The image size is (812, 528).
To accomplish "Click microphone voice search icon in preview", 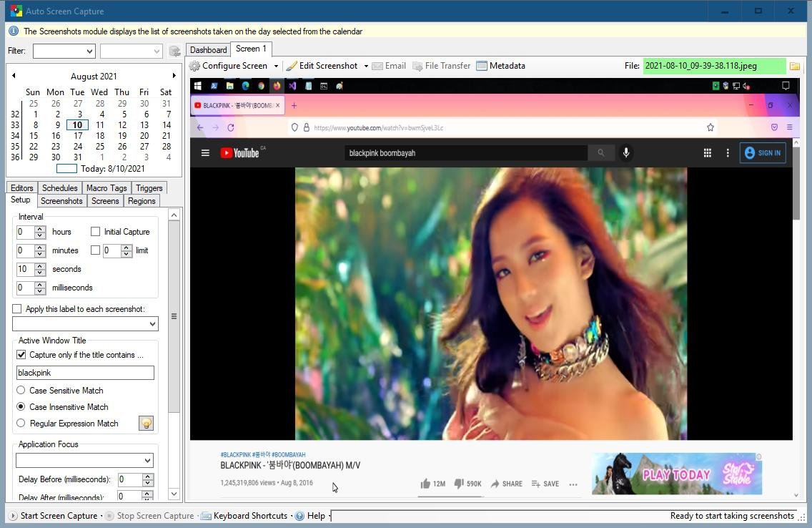I will point(626,153).
